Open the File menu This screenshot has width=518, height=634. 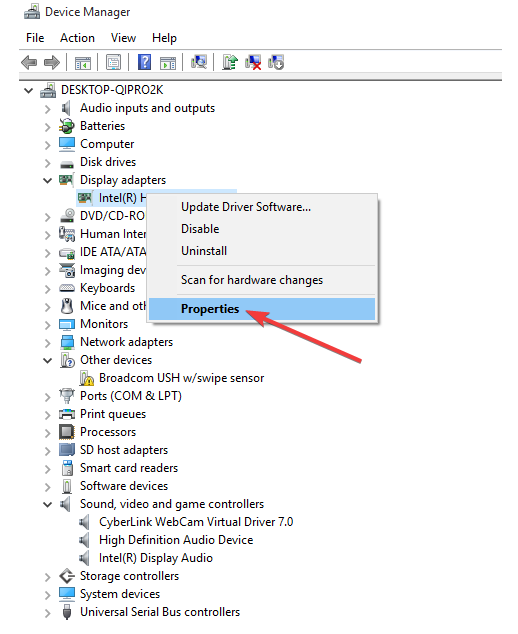35,38
